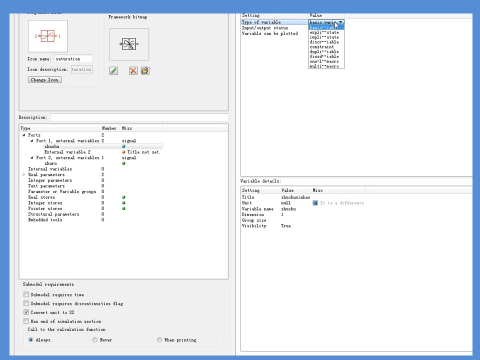Select External variable 2 tree item

(x=67, y=152)
